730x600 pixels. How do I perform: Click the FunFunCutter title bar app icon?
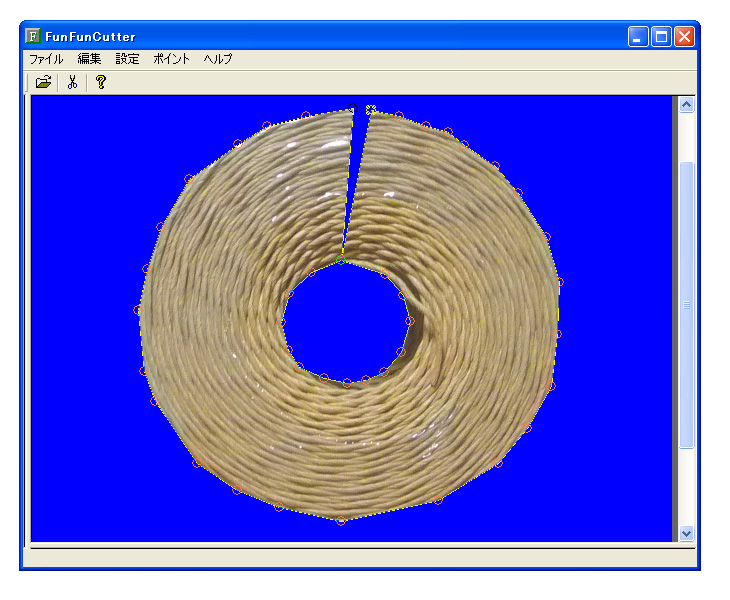click(33, 36)
